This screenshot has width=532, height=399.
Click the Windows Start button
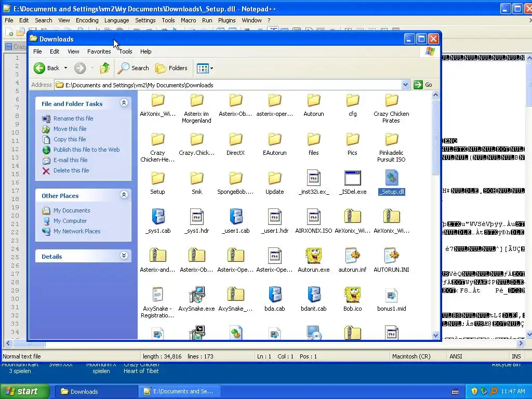pos(24,392)
